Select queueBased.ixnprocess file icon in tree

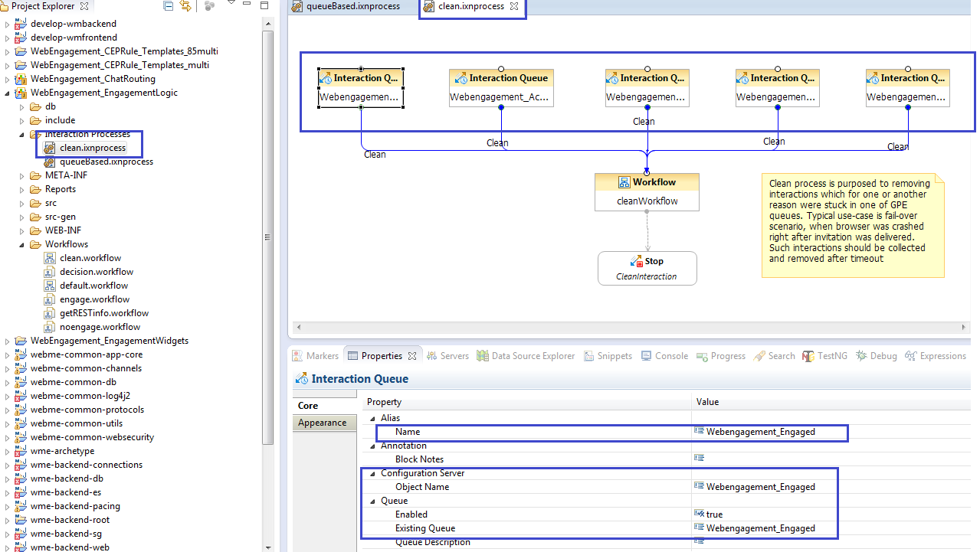(50, 162)
